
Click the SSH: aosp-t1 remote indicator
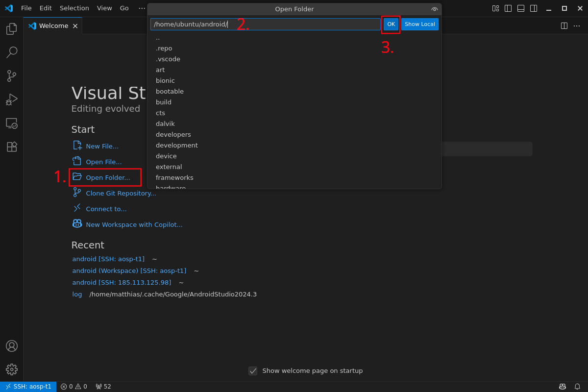[x=28, y=387]
